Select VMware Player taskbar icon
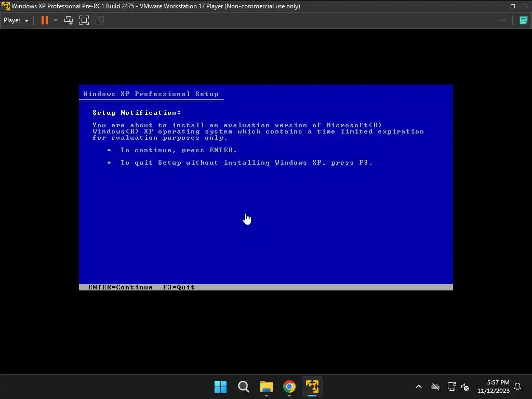 click(312, 387)
